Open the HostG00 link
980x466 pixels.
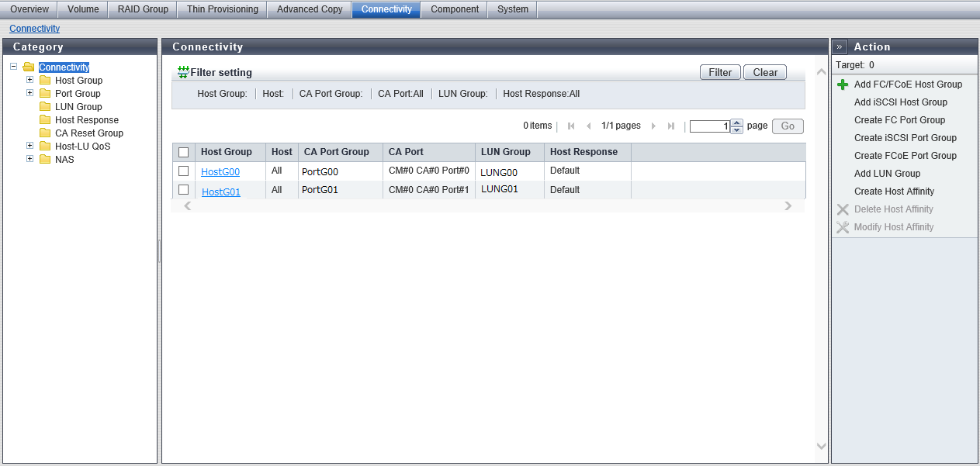point(220,172)
